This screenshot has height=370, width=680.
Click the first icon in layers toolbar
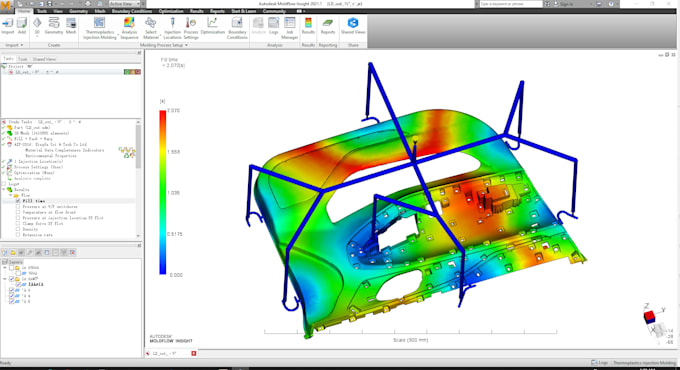click(5, 252)
